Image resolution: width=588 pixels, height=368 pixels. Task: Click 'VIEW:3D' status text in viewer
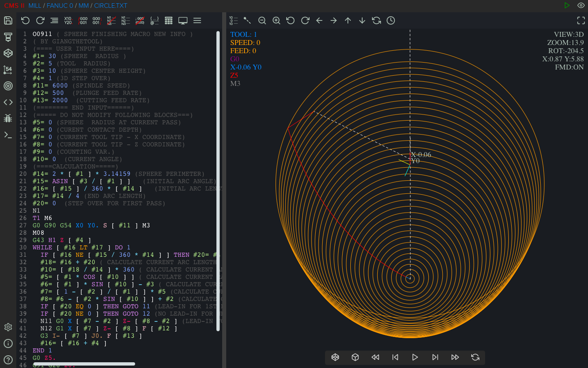pyautogui.click(x=569, y=34)
